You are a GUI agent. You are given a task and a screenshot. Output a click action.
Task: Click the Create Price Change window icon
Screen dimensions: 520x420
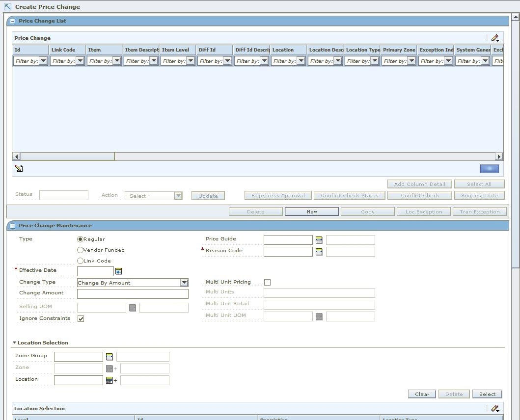pos(7,7)
